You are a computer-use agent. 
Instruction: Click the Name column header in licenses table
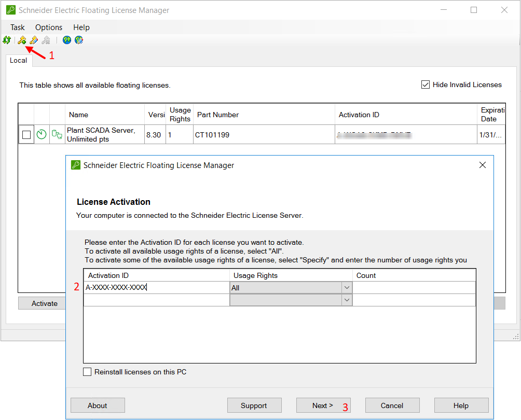[105, 115]
